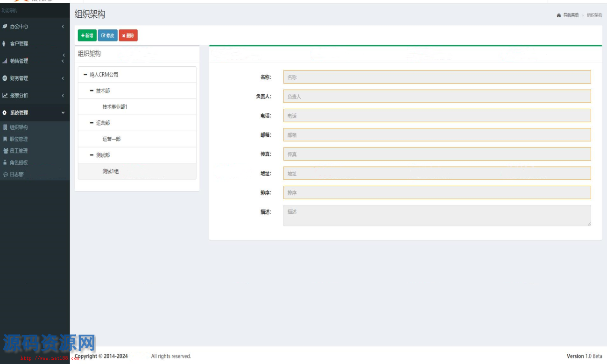Click the gear icon beside 系统管理
The height and width of the screenshot is (364, 607).
5,113
